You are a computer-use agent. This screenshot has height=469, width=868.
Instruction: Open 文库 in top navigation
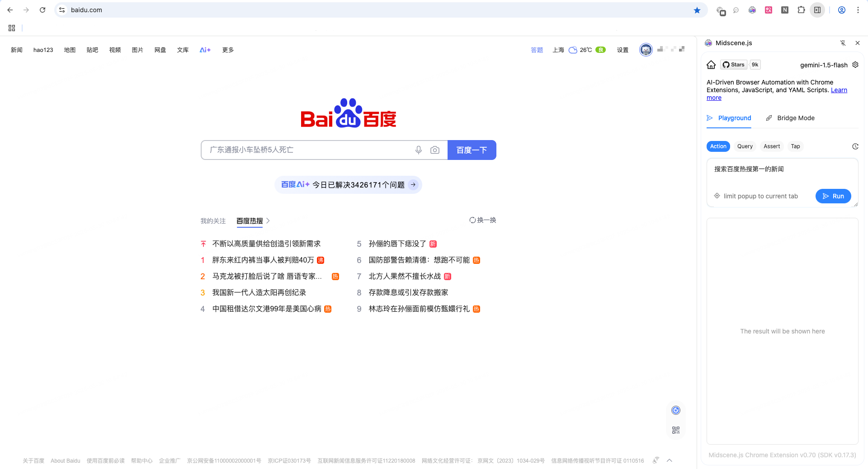tap(183, 50)
